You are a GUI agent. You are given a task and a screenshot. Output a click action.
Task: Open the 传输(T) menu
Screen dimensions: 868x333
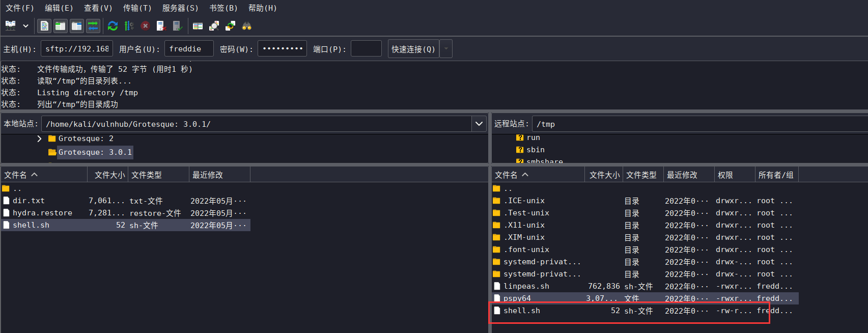[x=137, y=8]
